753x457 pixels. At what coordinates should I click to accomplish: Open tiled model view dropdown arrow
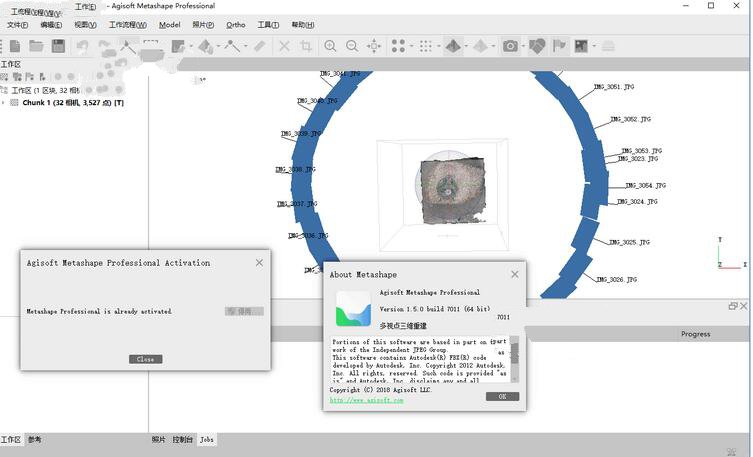[493, 46]
